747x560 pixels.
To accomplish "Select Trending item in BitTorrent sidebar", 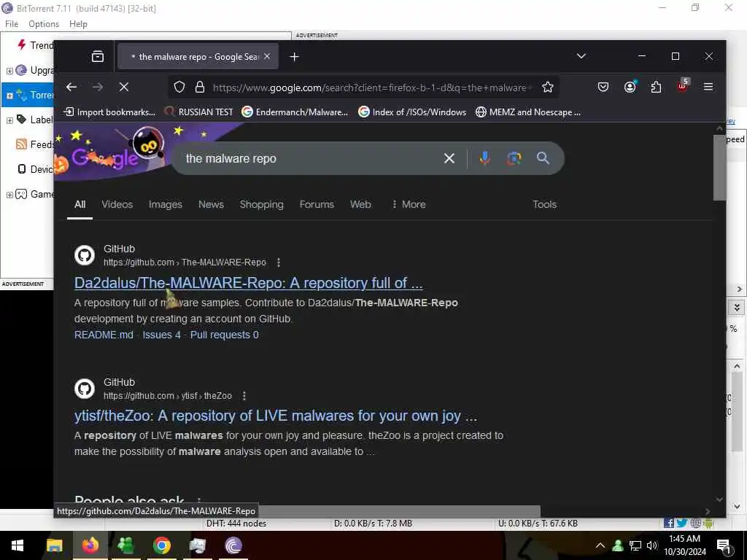I will point(34,45).
